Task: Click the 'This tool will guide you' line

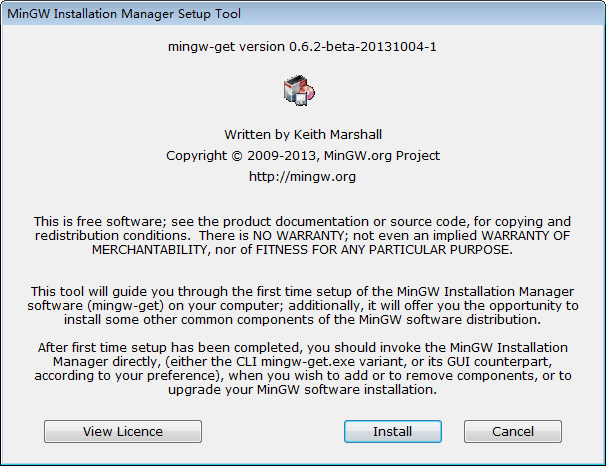Action: click(302, 290)
